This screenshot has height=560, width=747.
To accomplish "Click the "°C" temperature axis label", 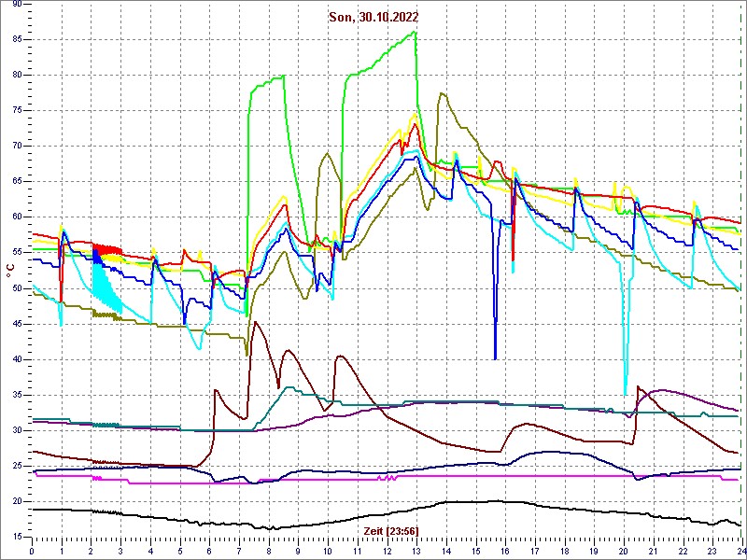I will click(9, 273).
